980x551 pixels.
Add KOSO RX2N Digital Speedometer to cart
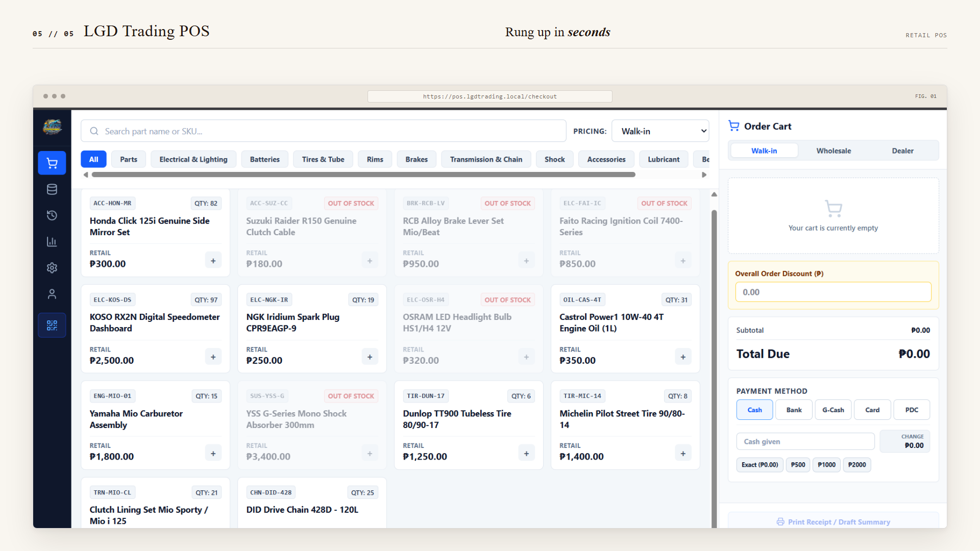(x=213, y=357)
